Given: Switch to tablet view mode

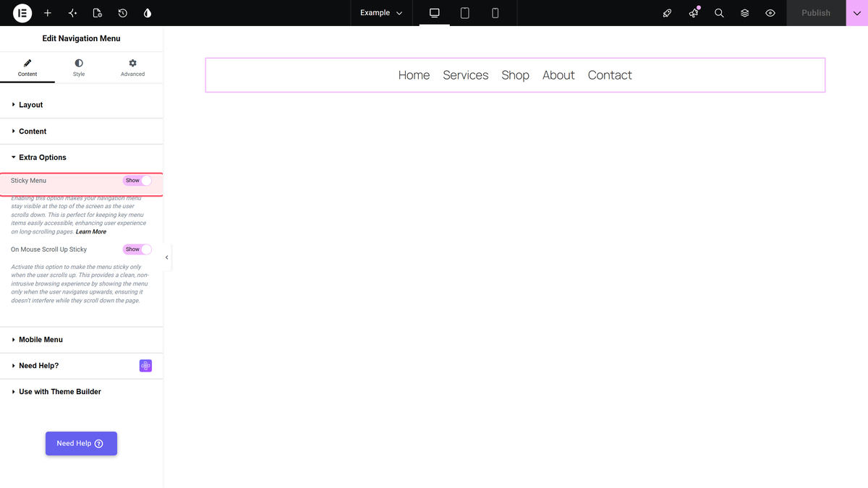Looking at the screenshot, I should pyautogui.click(x=465, y=13).
